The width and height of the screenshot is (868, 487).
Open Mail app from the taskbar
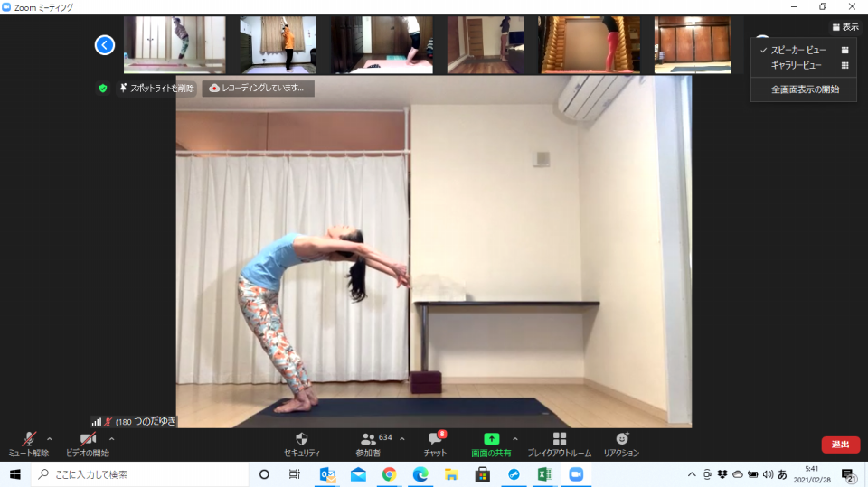click(358, 474)
